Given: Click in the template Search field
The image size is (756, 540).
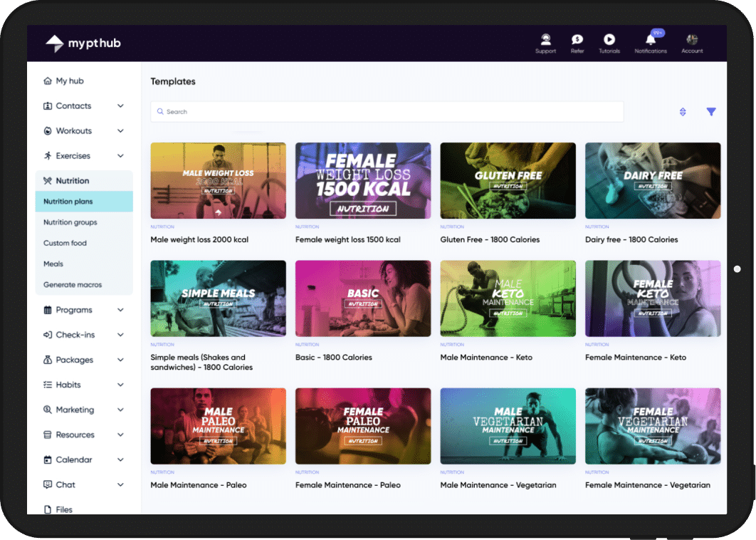Looking at the screenshot, I should [x=387, y=112].
